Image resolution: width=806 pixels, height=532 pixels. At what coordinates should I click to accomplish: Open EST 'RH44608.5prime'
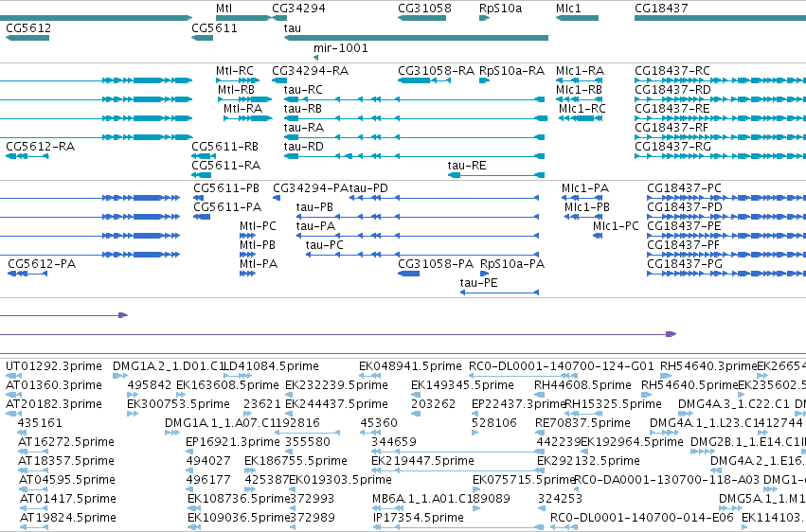(x=582, y=385)
